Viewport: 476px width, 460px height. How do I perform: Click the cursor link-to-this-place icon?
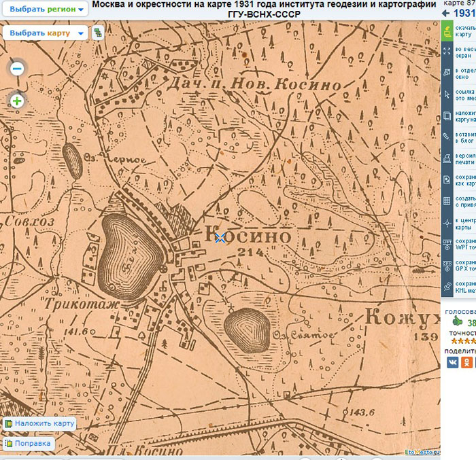tap(447, 94)
